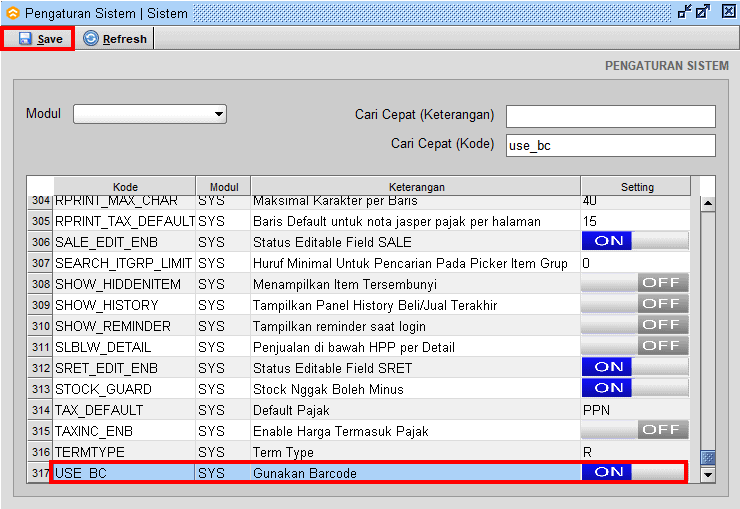Select the TERMTYPE code cell

pyautogui.click(x=125, y=452)
